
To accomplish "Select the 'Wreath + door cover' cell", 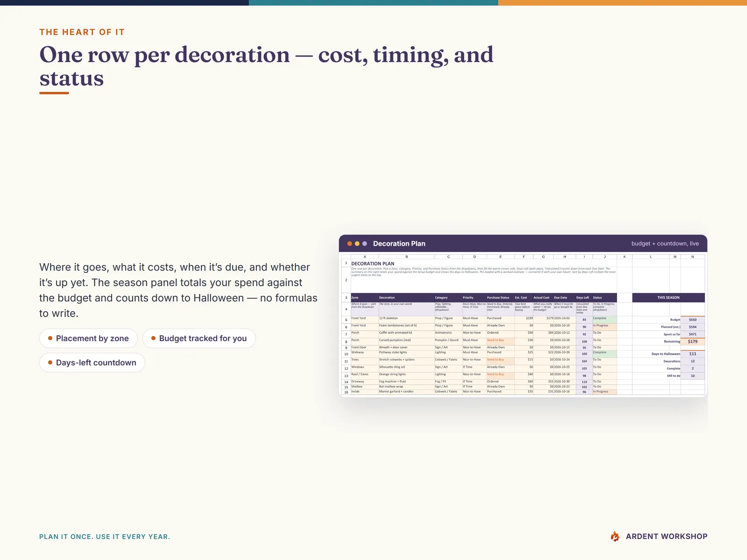I will (406, 348).
